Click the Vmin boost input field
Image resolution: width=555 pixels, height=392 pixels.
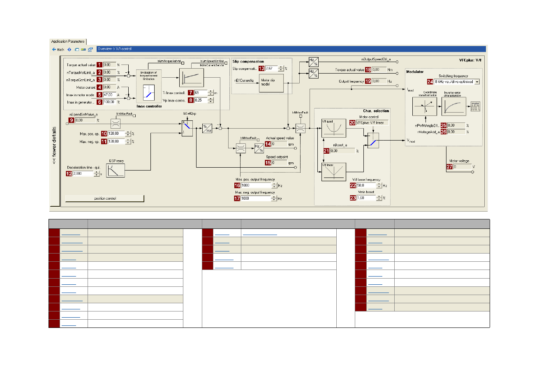point(366,198)
